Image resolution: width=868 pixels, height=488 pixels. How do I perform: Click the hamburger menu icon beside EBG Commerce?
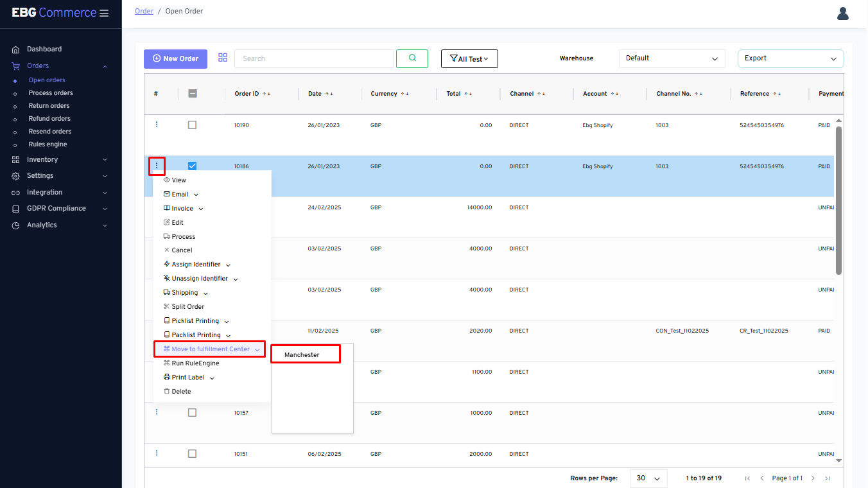point(104,13)
